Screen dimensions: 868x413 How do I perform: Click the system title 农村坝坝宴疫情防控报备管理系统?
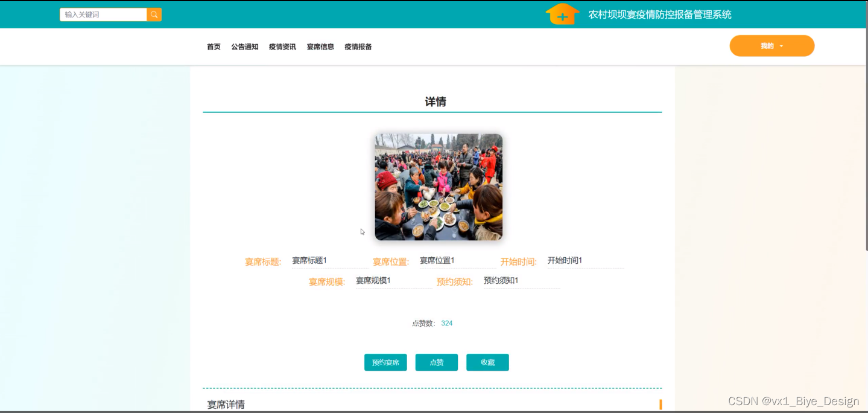(660, 14)
